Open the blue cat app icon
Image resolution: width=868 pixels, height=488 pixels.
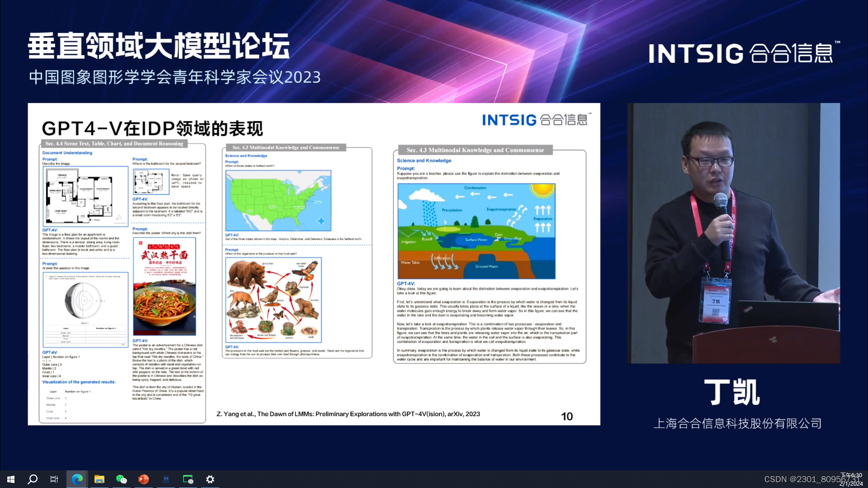[166, 479]
